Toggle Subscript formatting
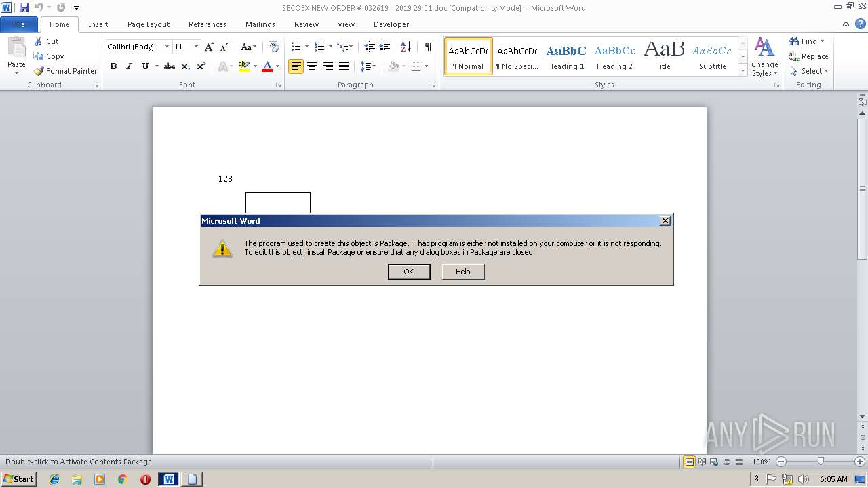Image resolution: width=868 pixels, height=488 pixels. [x=185, y=66]
